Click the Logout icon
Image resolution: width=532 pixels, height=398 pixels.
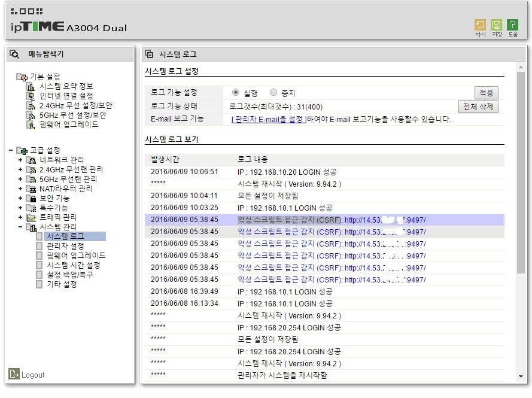pyautogui.click(x=14, y=373)
